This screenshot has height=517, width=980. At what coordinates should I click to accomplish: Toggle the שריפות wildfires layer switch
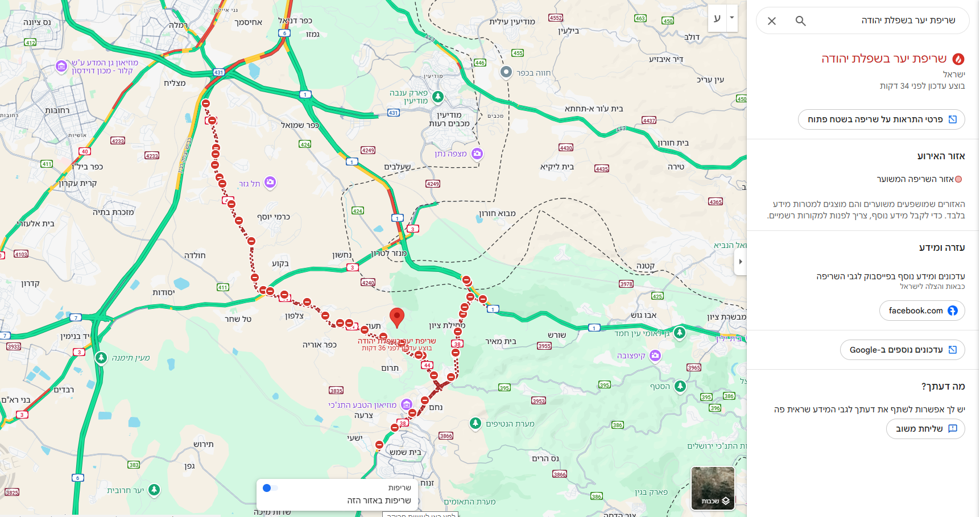tap(270, 488)
